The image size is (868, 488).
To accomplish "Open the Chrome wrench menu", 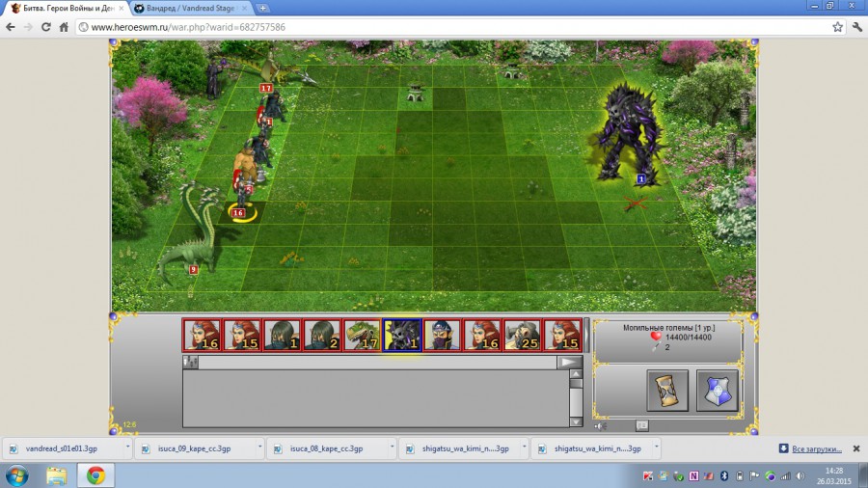I will coord(857,27).
